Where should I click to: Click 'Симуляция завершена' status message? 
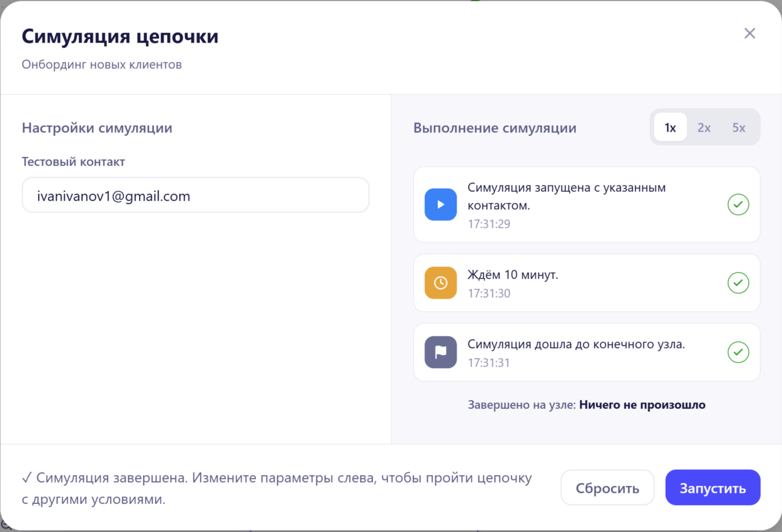[x=277, y=488]
